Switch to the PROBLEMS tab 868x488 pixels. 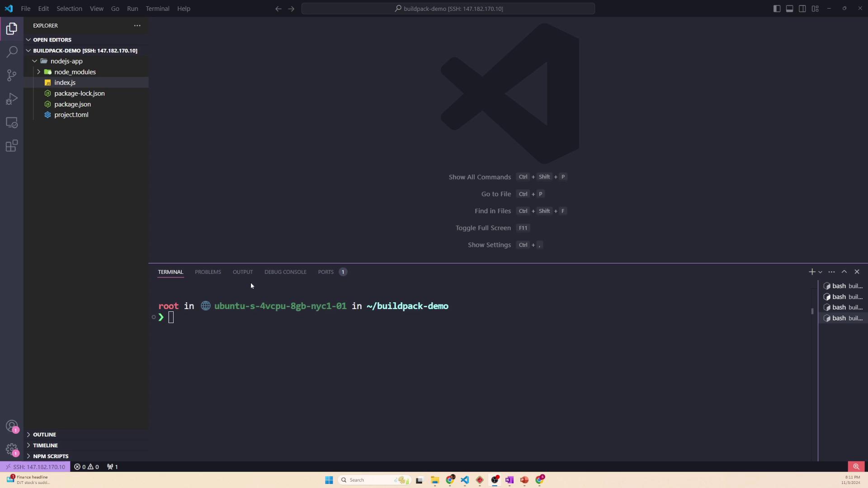pos(208,272)
